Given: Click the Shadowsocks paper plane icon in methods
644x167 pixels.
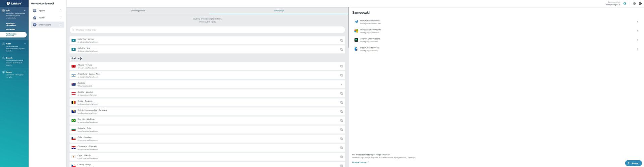Looking at the screenshot, I should [x=35, y=24].
